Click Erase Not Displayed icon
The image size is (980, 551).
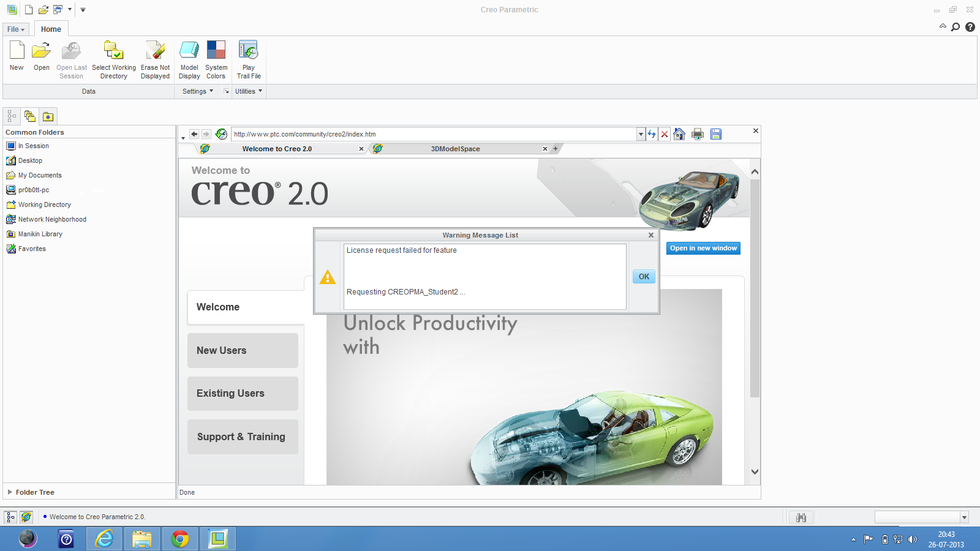[155, 59]
